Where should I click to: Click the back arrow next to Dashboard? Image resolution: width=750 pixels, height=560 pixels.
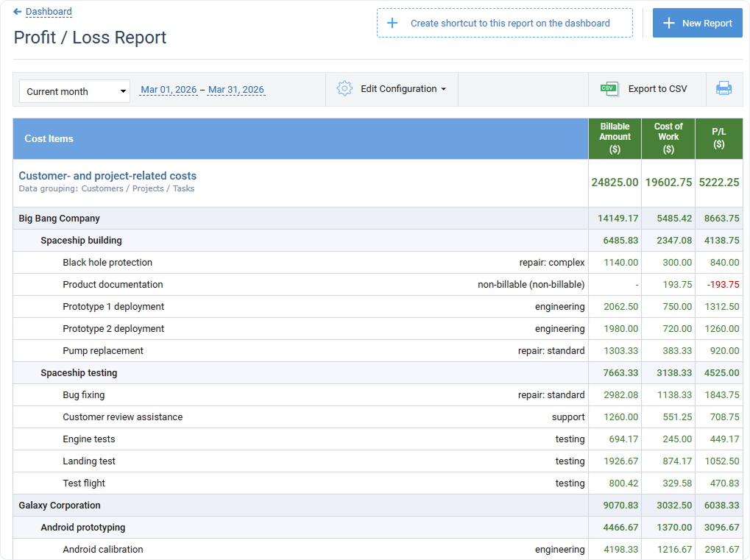coord(18,11)
